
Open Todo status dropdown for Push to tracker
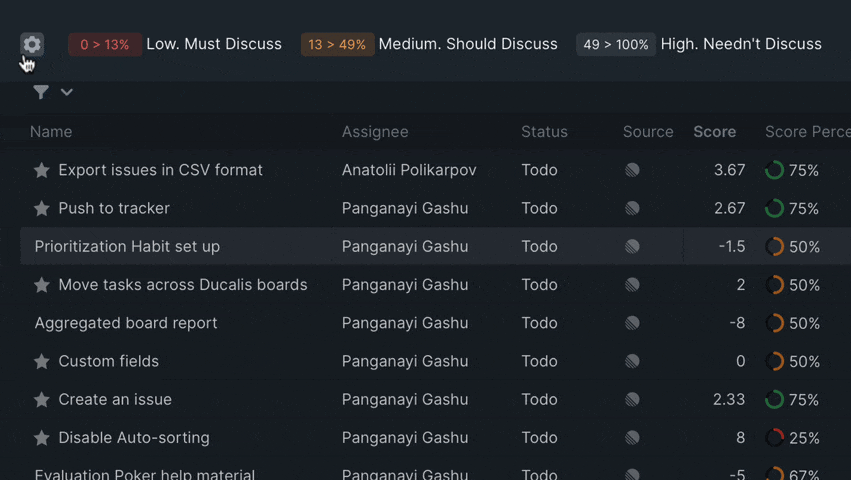click(539, 208)
